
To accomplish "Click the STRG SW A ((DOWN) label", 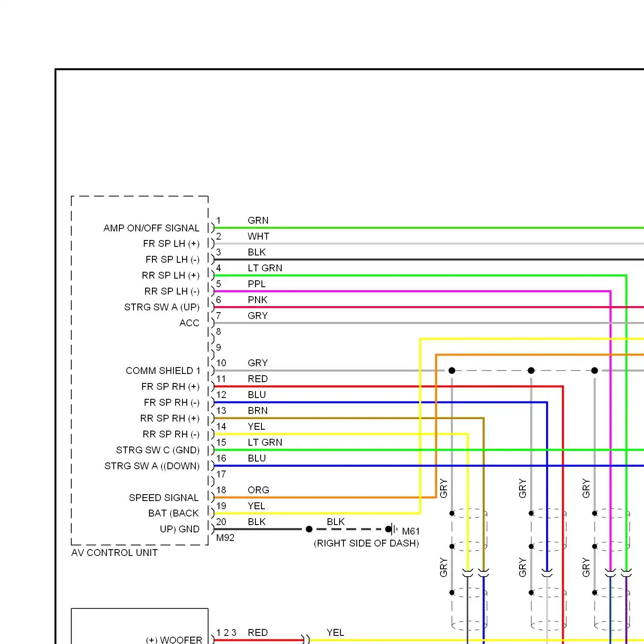I will click(152, 466).
